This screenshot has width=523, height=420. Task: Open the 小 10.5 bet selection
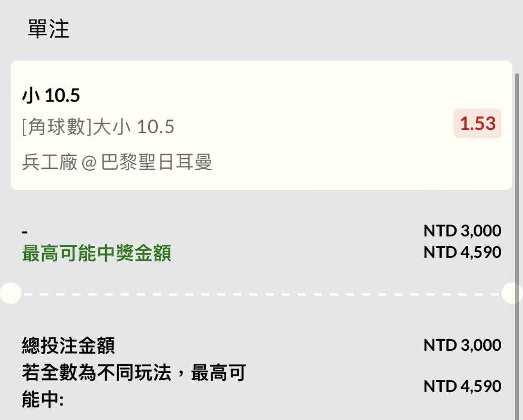(51, 95)
